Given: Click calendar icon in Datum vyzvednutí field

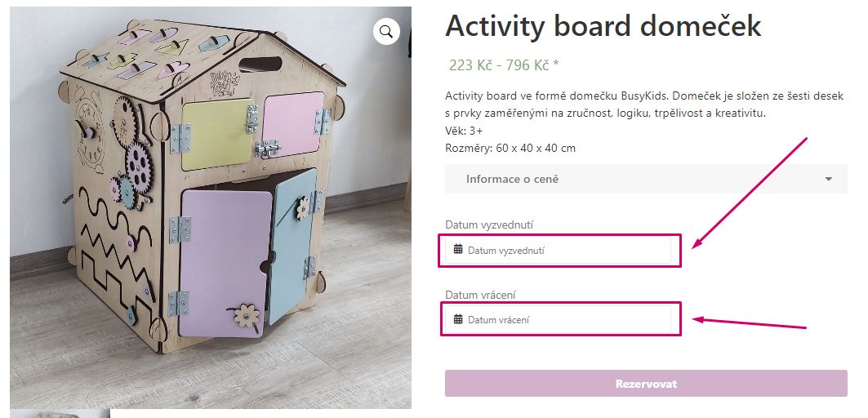Looking at the screenshot, I should [x=458, y=250].
